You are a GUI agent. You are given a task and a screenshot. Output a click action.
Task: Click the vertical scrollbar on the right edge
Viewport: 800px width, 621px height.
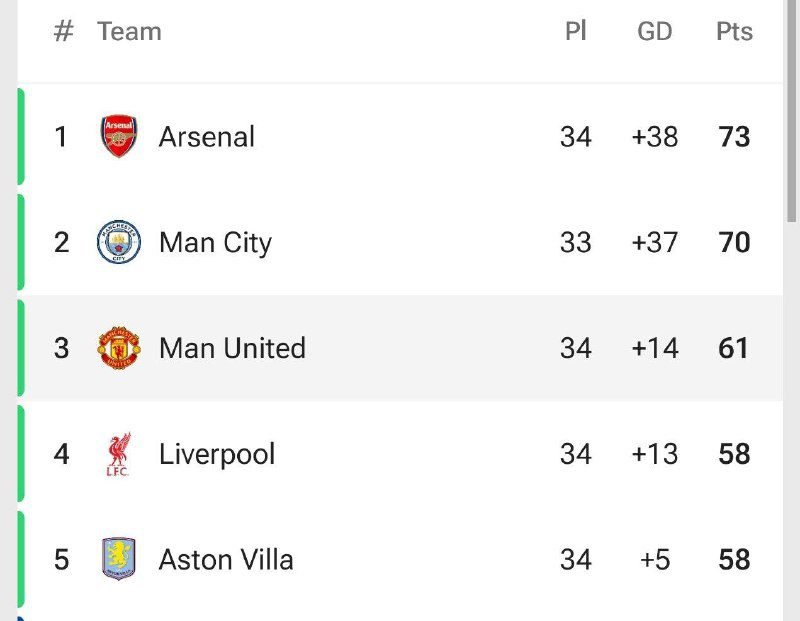click(x=791, y=110)
